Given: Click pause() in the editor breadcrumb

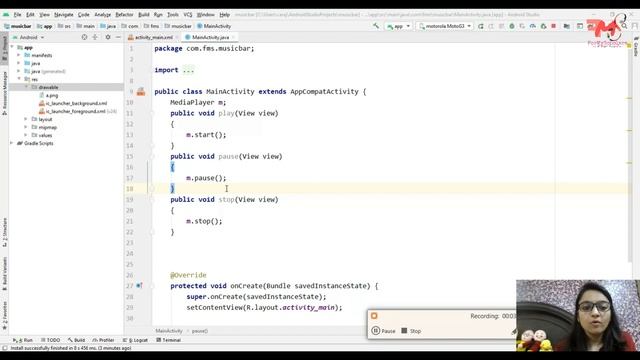Looking at the screenshot, I should [x=200, y=331].
